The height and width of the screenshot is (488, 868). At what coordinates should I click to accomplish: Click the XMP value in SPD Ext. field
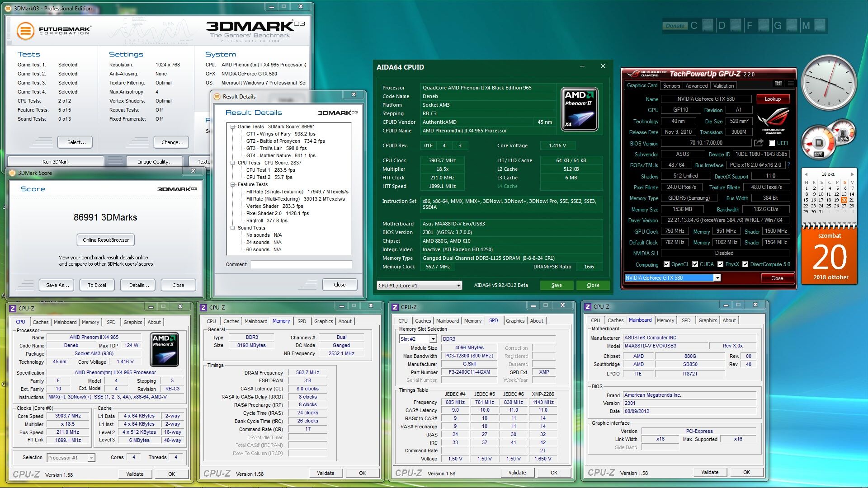(x=544, y=372)
